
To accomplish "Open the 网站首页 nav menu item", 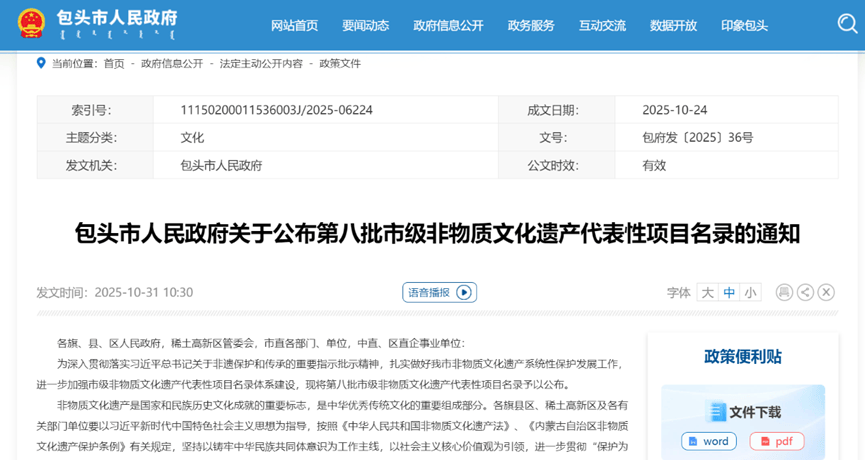I will 294,26.
